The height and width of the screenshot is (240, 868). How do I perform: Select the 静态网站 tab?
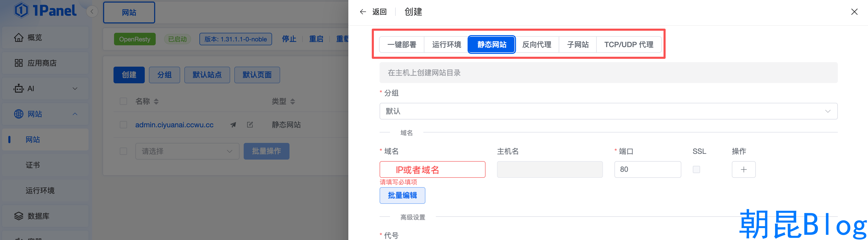492,45
